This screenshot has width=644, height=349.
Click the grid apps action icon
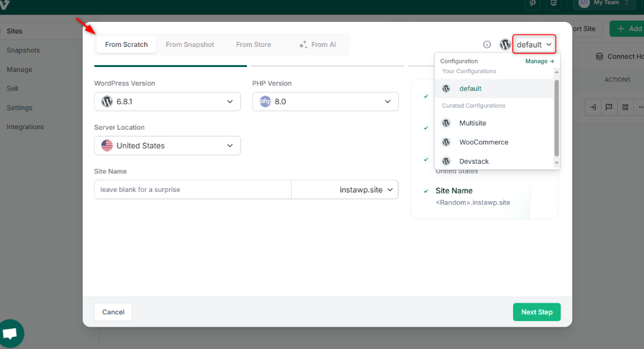point(625,107)
